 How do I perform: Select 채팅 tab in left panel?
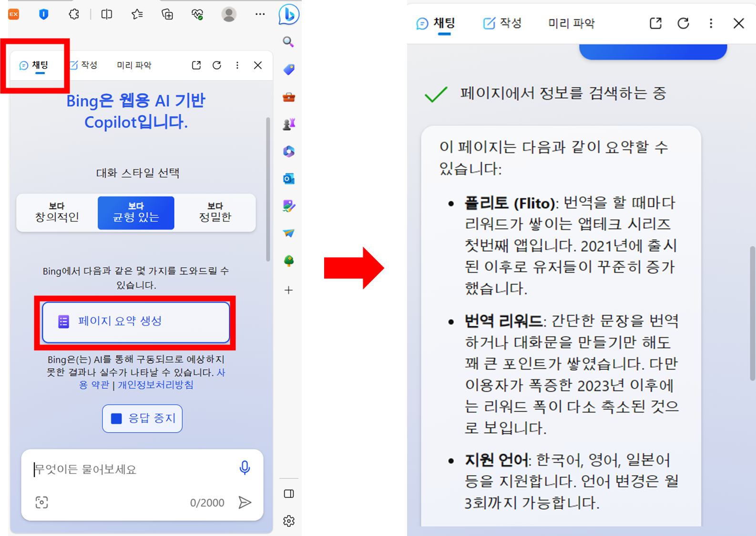coord(34,65)
